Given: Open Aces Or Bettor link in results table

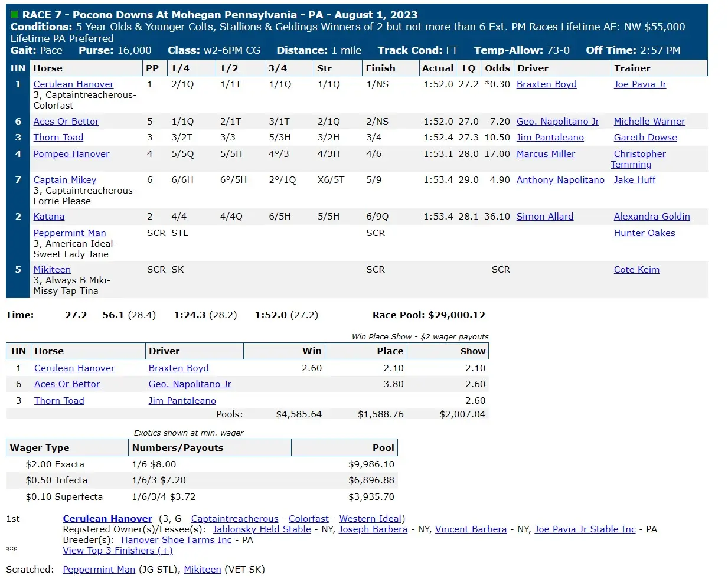Looking at the screenshot, I should (x=66, y=122).
